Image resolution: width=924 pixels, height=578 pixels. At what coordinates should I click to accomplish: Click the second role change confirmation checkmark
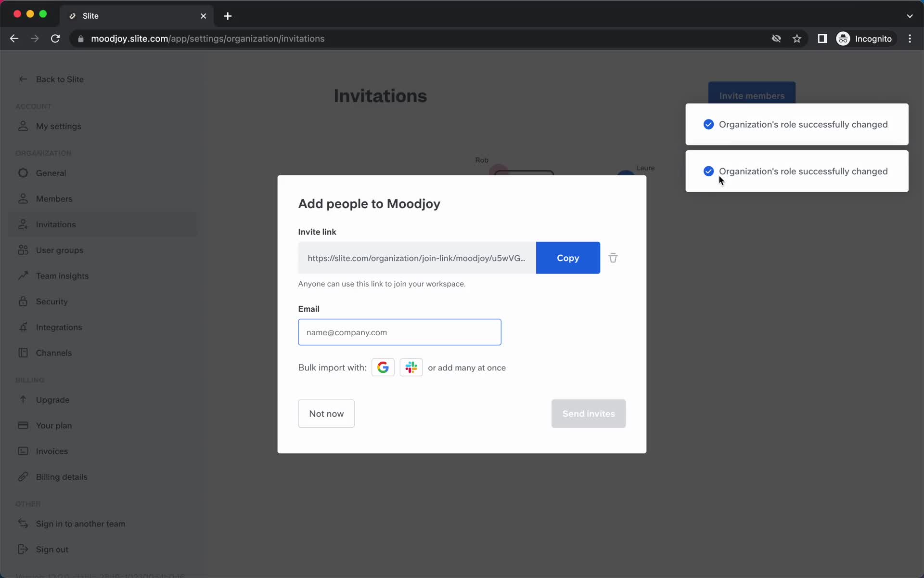pos(708,171)
